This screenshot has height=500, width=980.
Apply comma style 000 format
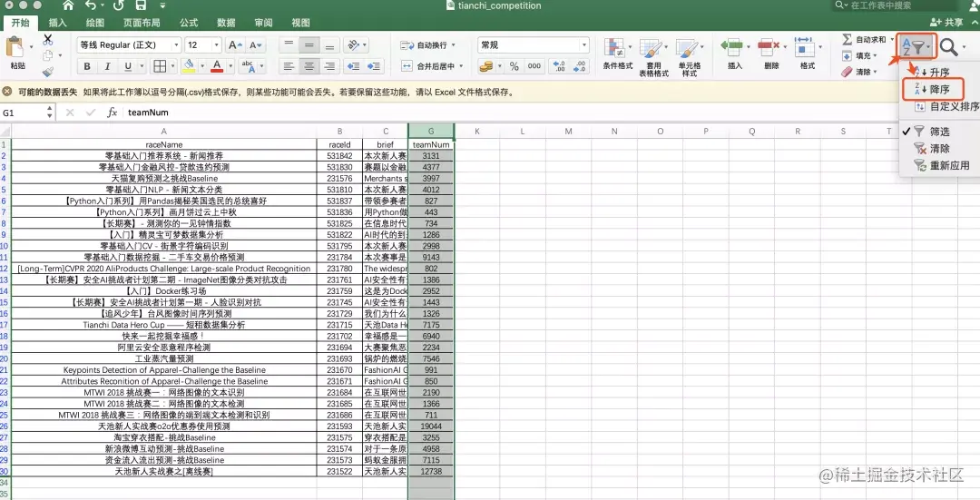coord(534,66)
